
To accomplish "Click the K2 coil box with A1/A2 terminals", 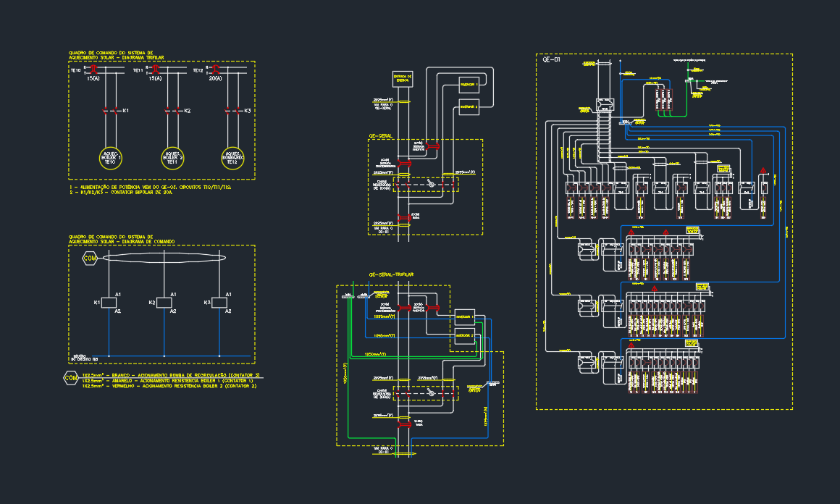I will [164, 303].
